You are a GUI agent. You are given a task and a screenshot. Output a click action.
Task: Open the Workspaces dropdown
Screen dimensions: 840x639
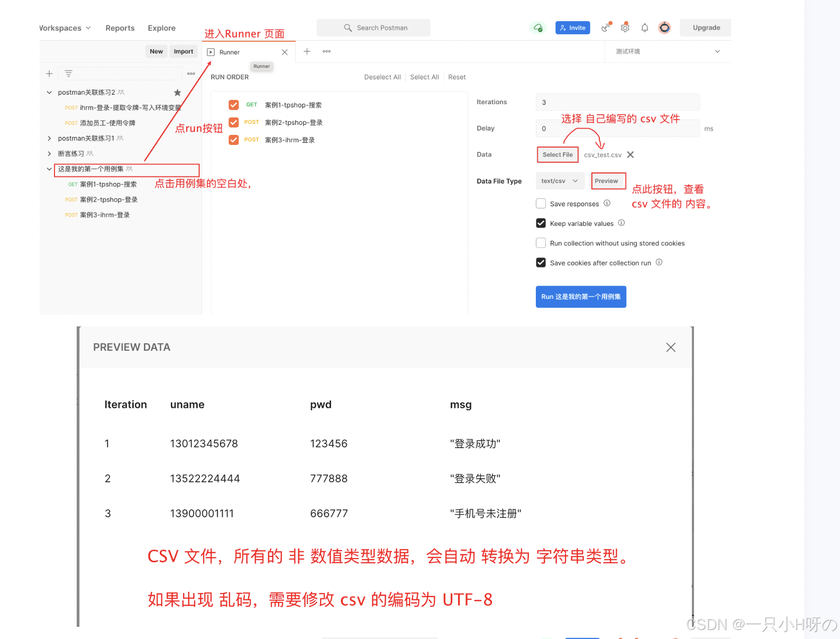click(x=65, y=28)
